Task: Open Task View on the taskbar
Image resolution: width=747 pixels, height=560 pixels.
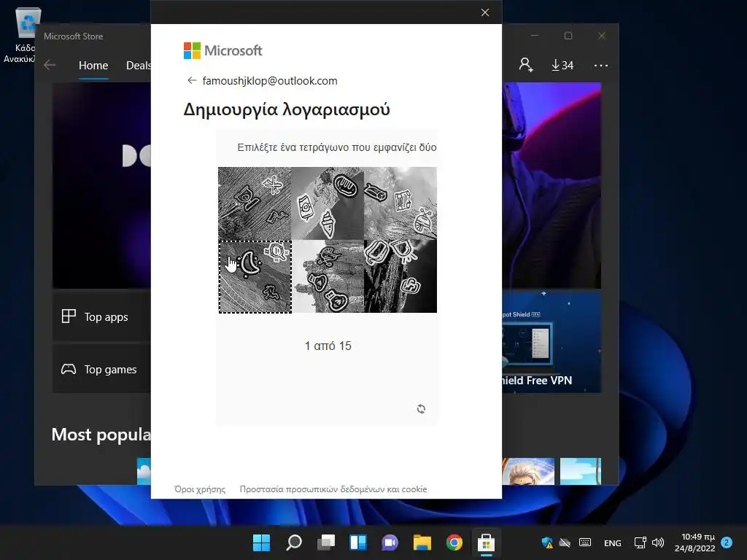Action: (326, 542)
